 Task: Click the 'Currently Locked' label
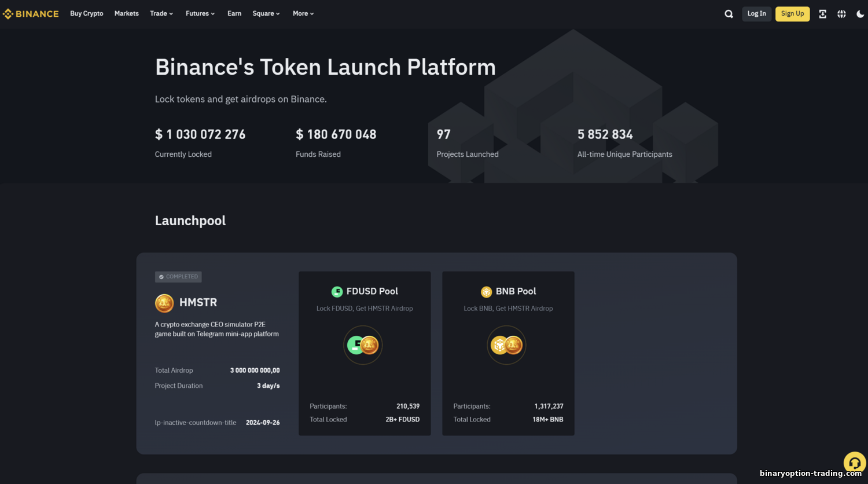pyautogui.click(x=183, y=155)
